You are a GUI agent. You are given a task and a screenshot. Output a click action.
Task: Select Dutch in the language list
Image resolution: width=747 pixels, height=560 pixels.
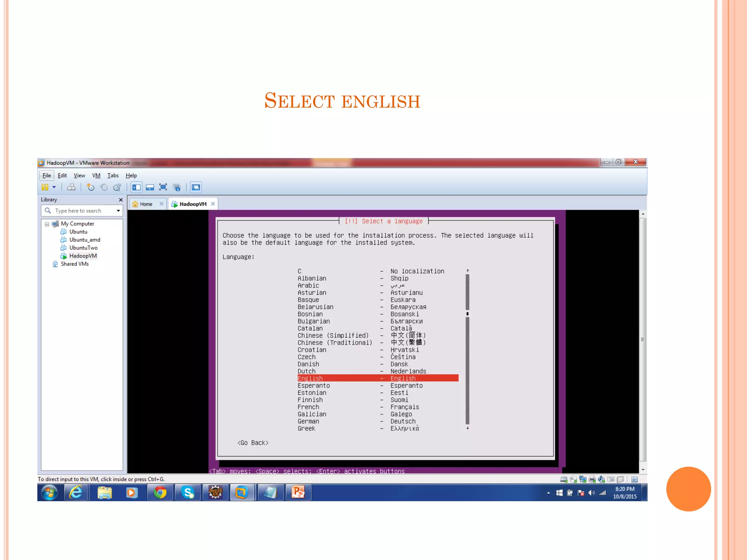click(378, 371)
